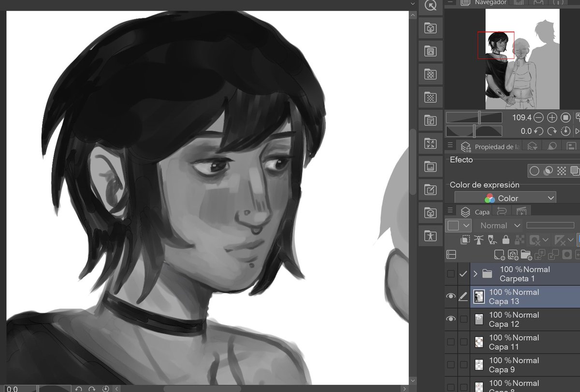Zoom in using the Navigator plus button
This screenshot has height=392, width=580.
551,117
